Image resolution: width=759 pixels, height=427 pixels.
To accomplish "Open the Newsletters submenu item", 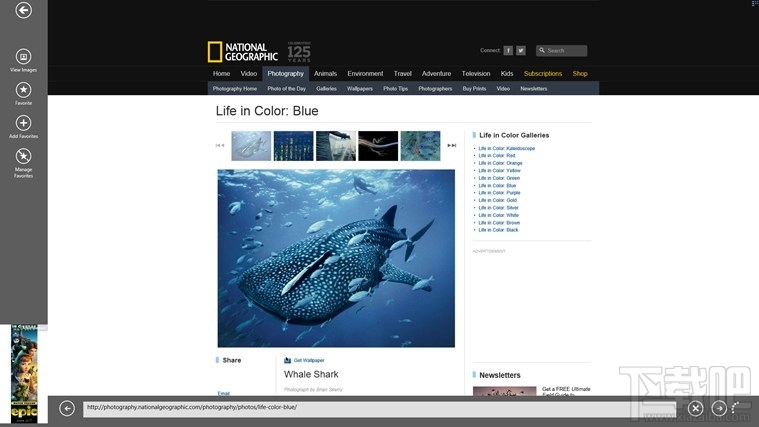I will pyautogui.click(x=533, y=89).
